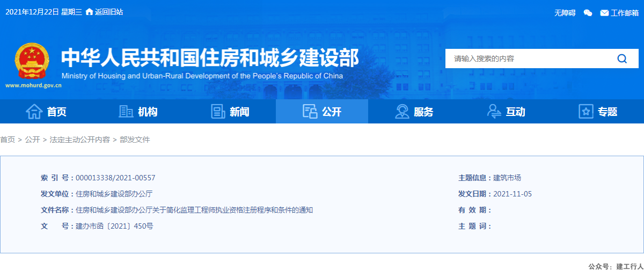Open the 工作邮箱 link
Image resolution: width=644 pixels, height=270 pixels.
click(x=625, y=13)
